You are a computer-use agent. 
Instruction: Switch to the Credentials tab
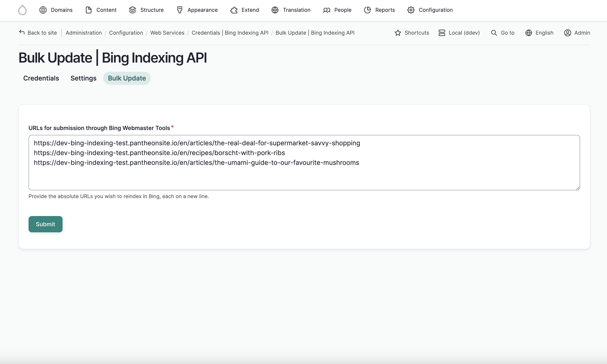coord(41,78)
